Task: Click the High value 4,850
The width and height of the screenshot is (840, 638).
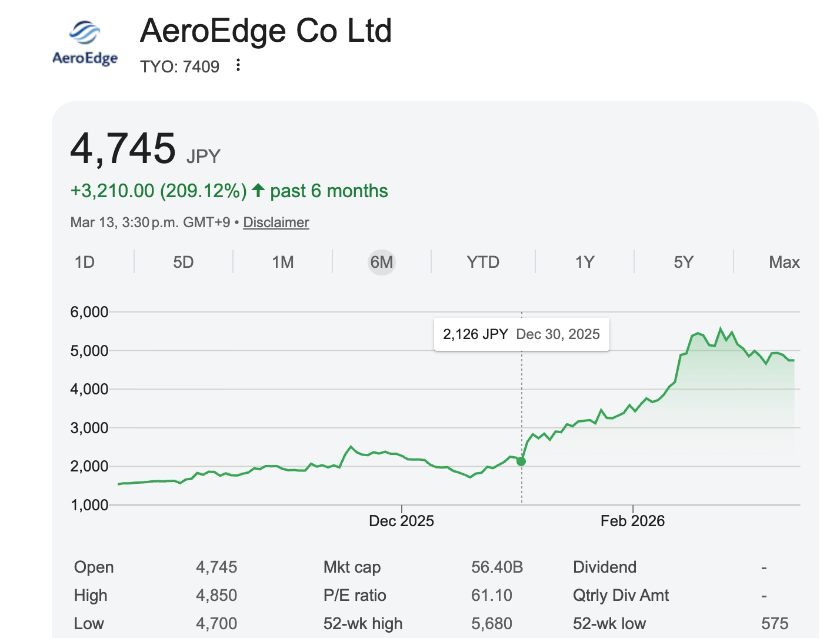Action: pos(216,596)
